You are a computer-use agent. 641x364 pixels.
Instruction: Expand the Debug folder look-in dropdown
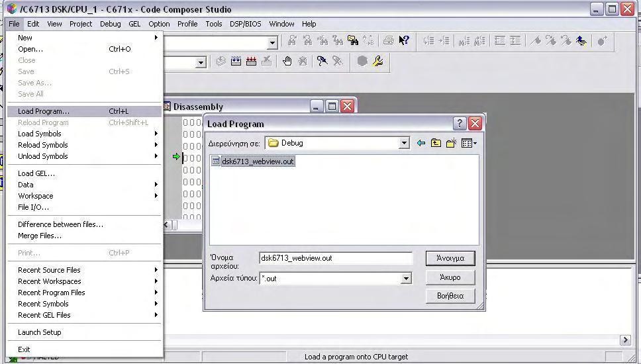pyautogui.click(x=404, y=143)
